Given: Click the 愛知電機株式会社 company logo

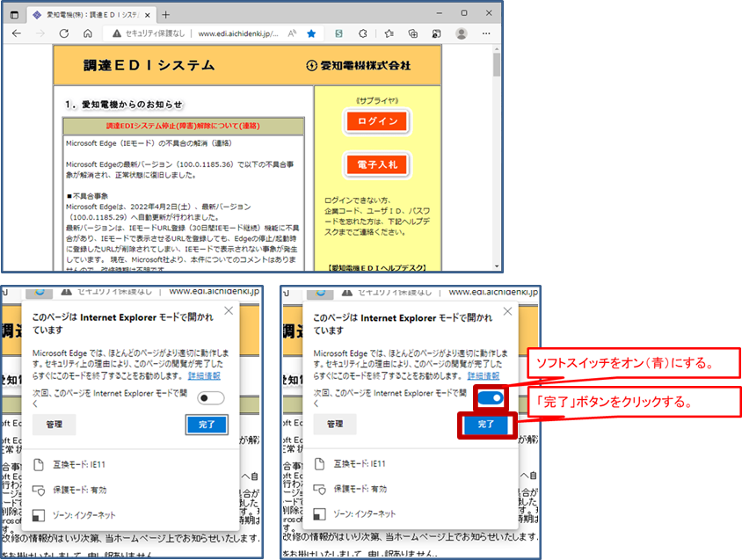Looking at the screenshot, I should (x=358, y=65).
